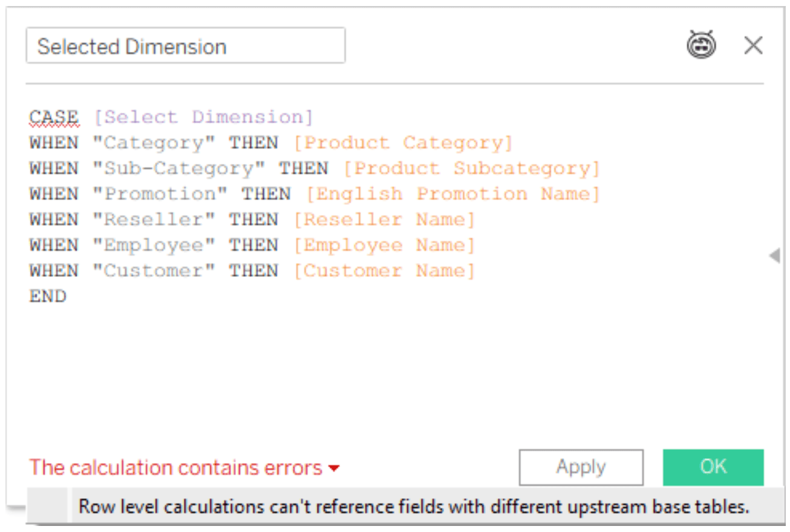Click the "Sub-Category" string literal
The width and height of the screenshot is (790, 532).
179,169
